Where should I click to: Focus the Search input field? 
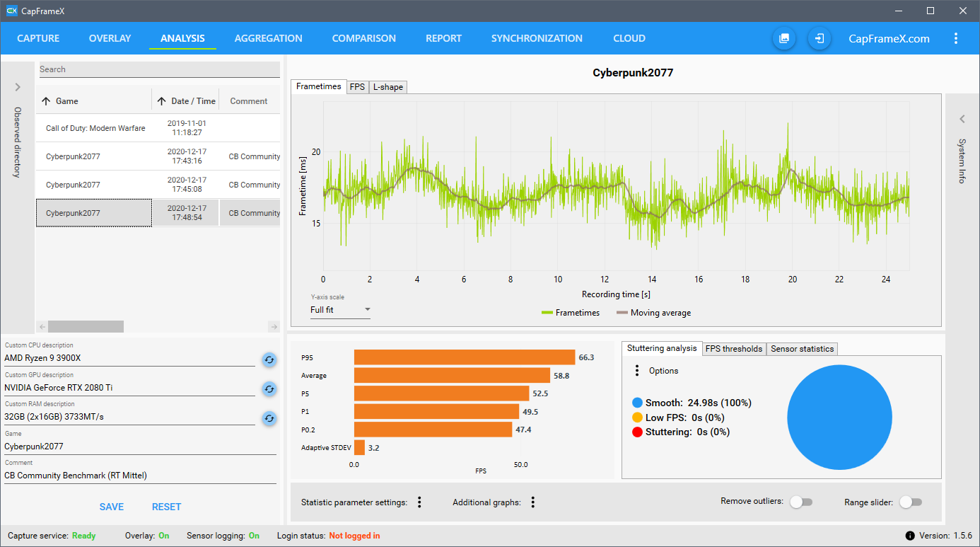(x=158, y=69)
